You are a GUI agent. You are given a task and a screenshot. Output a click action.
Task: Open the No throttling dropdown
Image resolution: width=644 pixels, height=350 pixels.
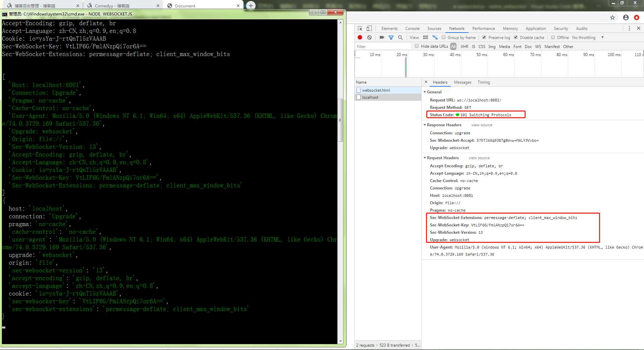click(x=588, y=37)
